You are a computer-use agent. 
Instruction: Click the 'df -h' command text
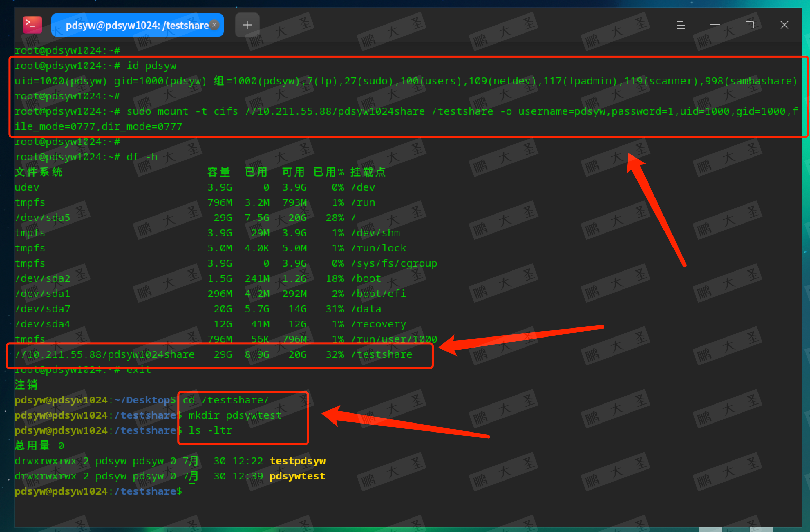[x=142, y=157]
